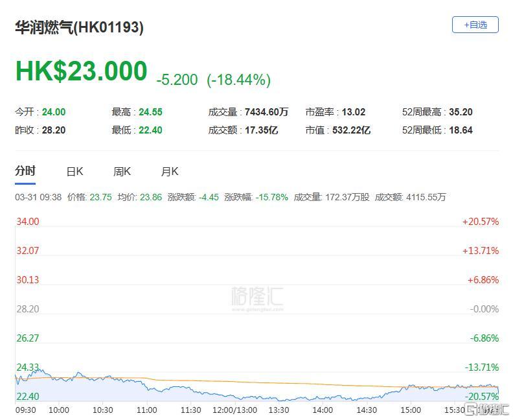Click the chart info 成交额 4115.55万

coord(410,197)
